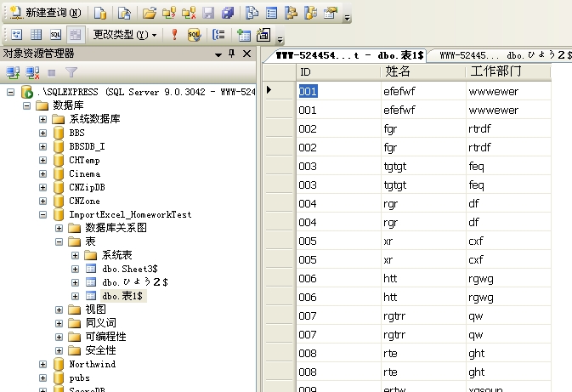Click the highlighted 001 ID cell
This screenshot has width=572, height=392.
click(x=308, y=91)
